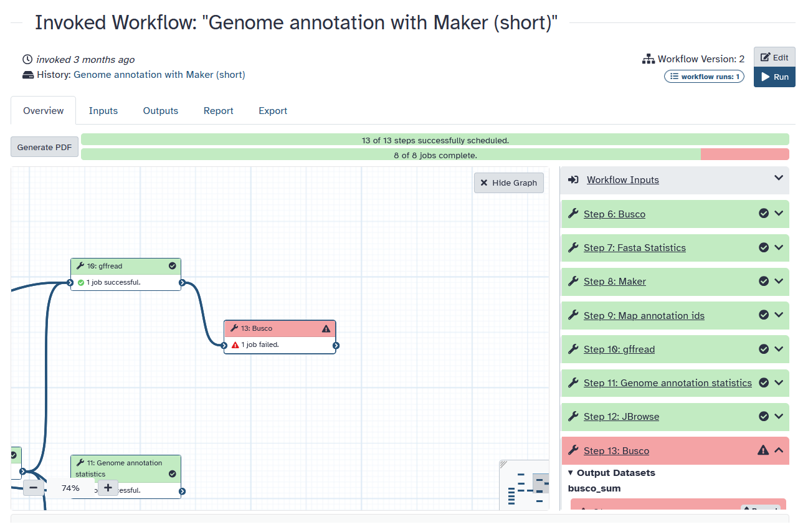
Task: Click the wrench icon beside Step 8: Maker
Action: point(573,281)
